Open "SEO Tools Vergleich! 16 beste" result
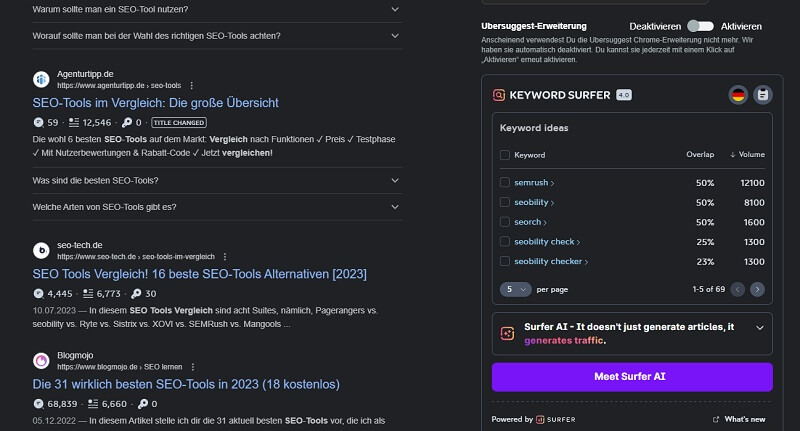Viewport: 800px width, 431px height. (199, 274)
